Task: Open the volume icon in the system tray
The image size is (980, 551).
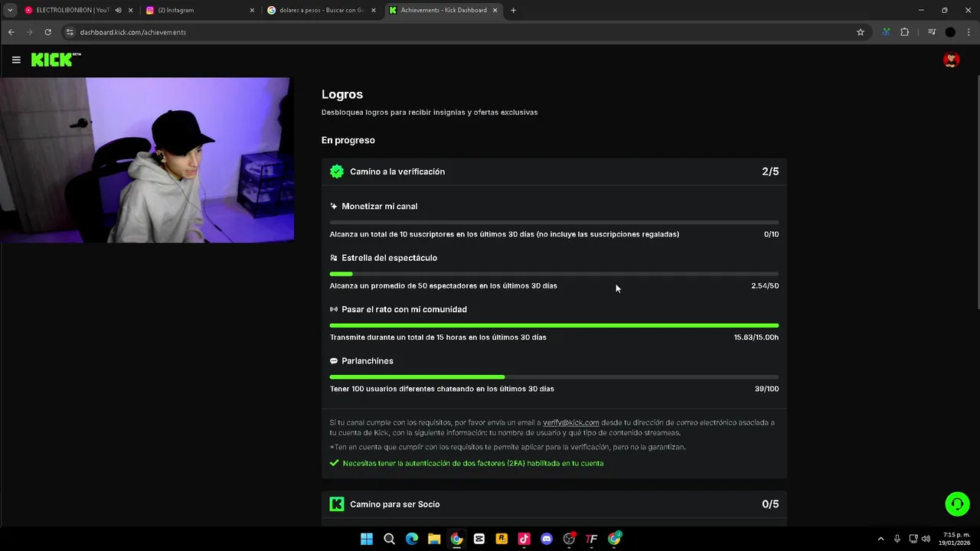Action: [x=926, y=539]
